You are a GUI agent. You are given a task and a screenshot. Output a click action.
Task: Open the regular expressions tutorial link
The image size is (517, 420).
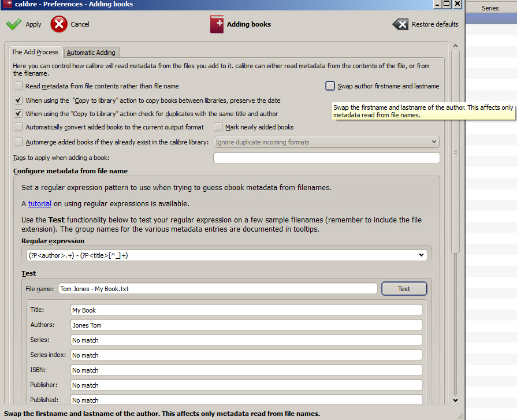point(39,204)
